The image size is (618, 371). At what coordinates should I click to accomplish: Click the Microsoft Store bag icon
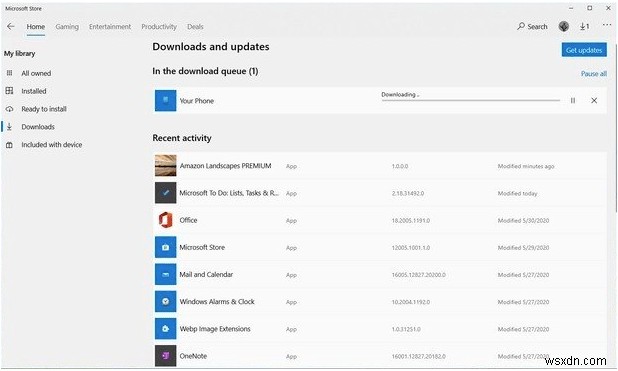click(x=166, y=247)
